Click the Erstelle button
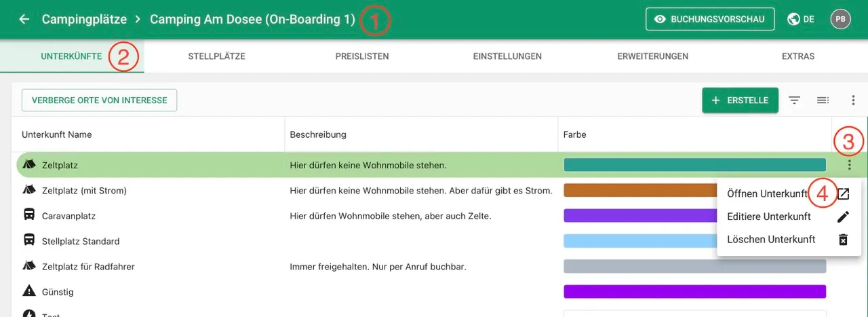Viewport: 868px width, 317px height. click(740, 100)
